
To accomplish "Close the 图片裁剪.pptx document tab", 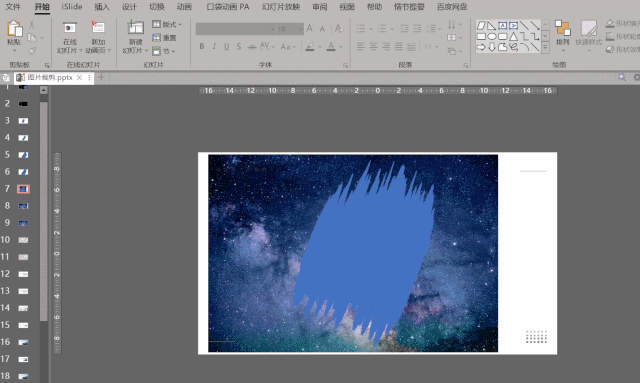I will (x=79, y=77).
